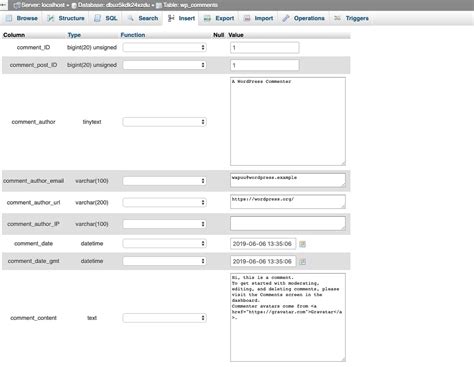Click the Server: localhost breadcrumb link
474x367 pixels.
pos(43,5)
